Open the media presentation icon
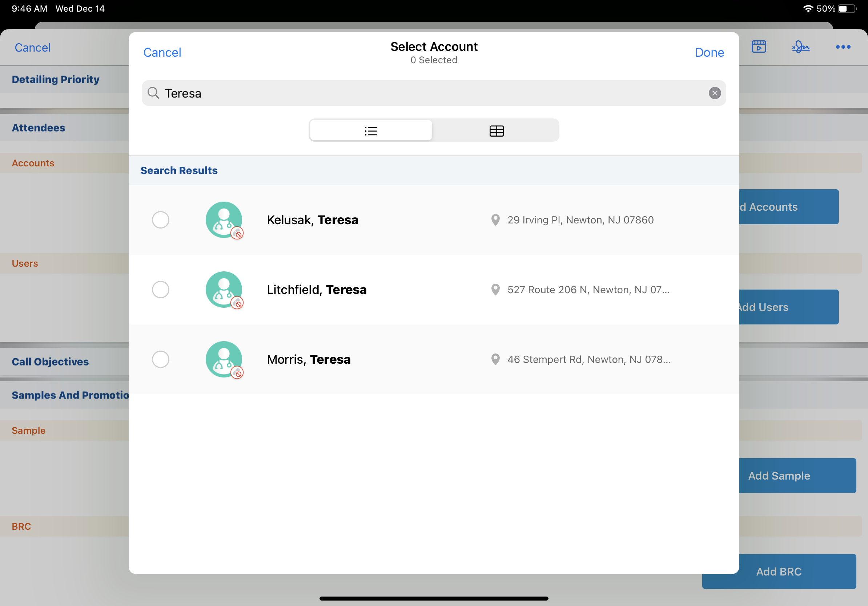This screenshot has height=606, width=868. (758, 47)
